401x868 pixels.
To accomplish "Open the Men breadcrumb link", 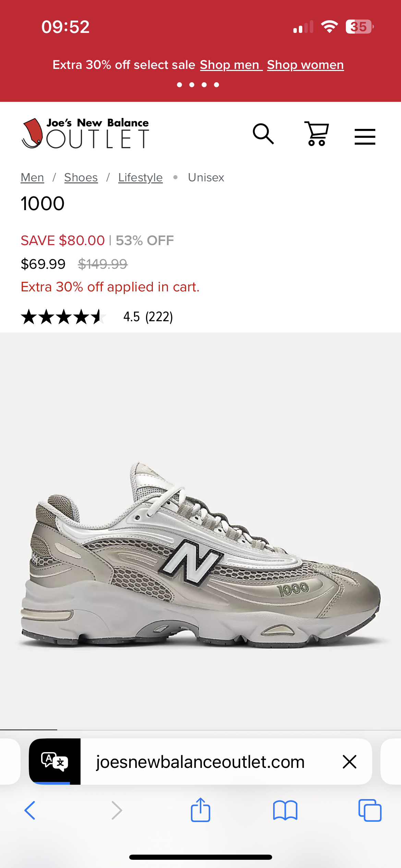I will [x=32, y=178].
